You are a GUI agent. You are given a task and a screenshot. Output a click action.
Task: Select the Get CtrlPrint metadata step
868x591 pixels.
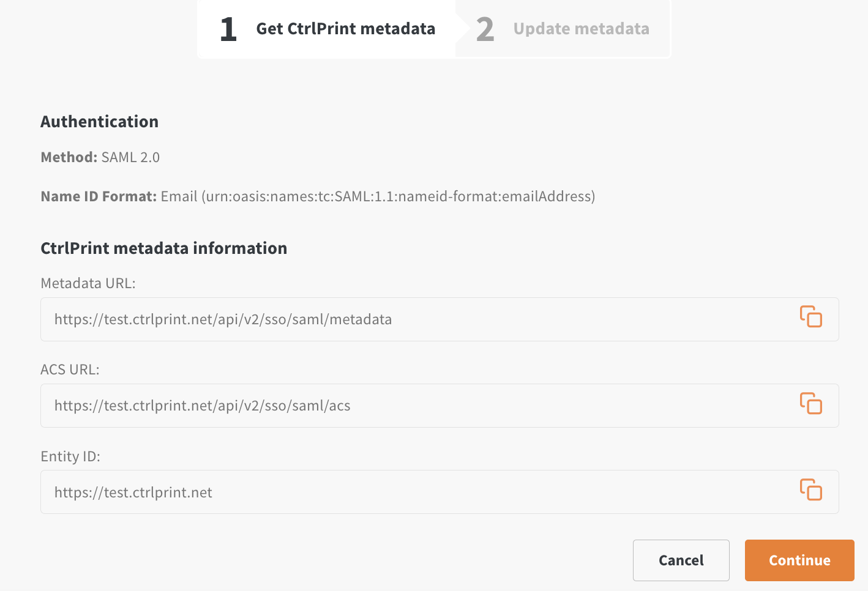pyautogui.click(x=326, y=29)
